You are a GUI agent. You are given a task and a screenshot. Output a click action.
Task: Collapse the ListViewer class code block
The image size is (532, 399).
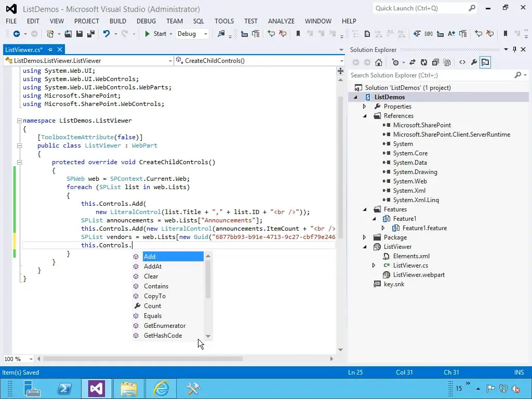point(19,145)
